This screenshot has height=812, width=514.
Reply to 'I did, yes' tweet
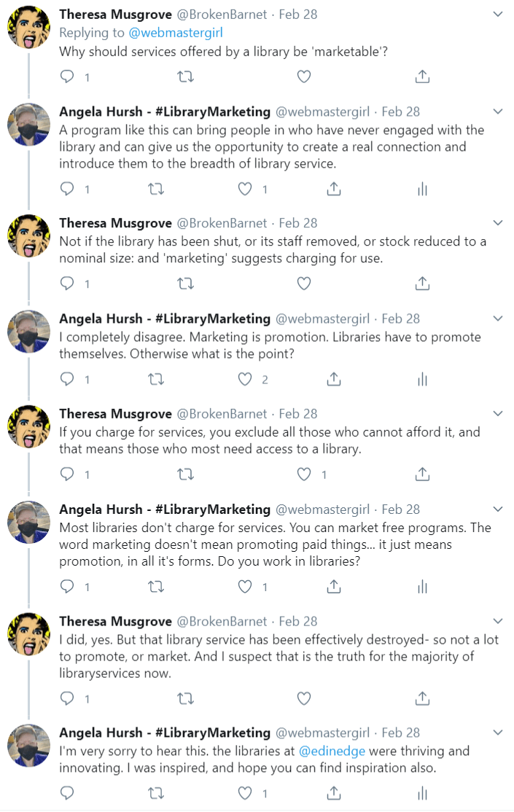(x=68, y=698)
